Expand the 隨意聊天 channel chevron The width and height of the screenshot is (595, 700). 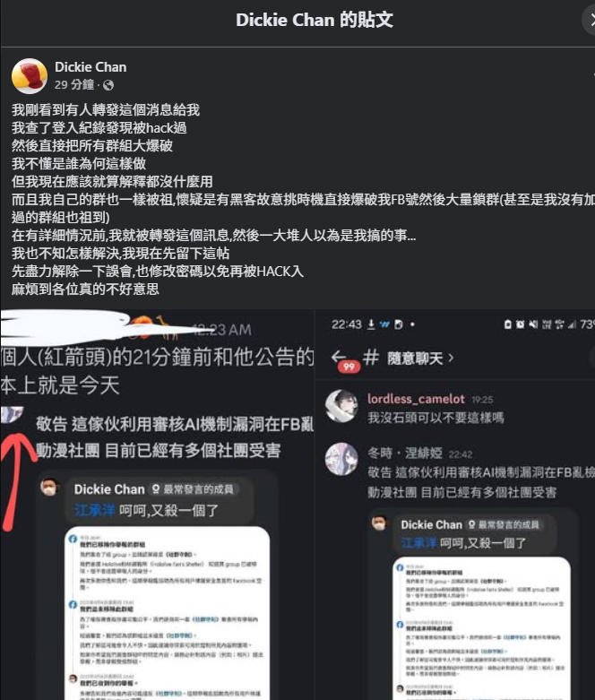(451, 358)
